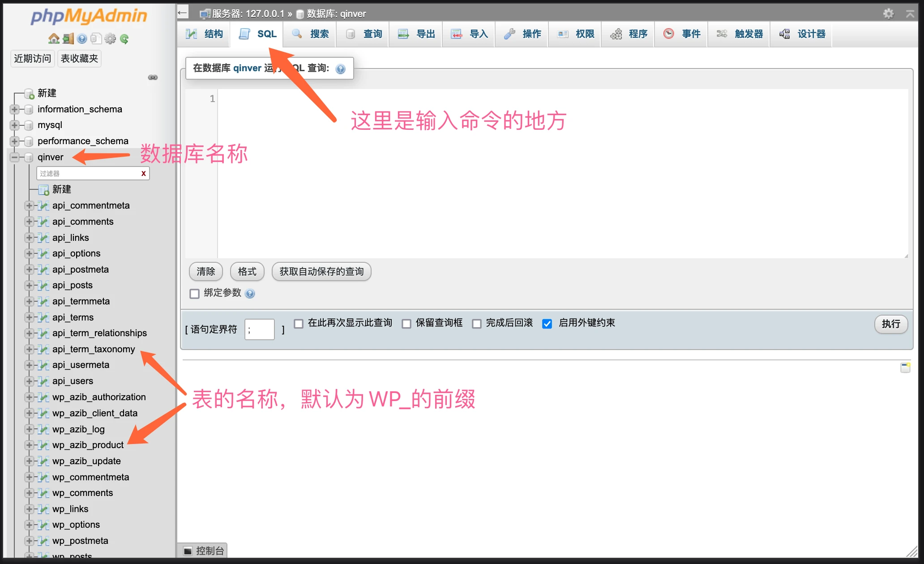Open page settings gear in top-right corner
This screenshot has width=924, height=564.
point(889,13)
